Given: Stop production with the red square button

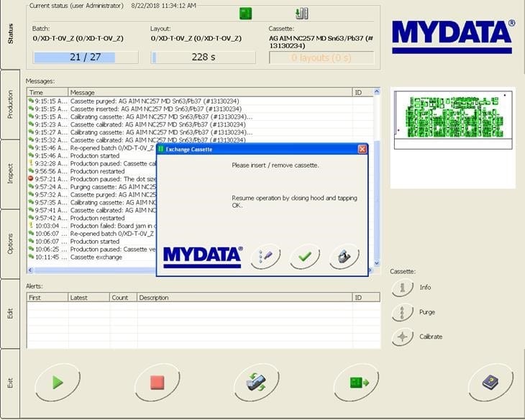Looking at the screenshot, I should pyautogui.click(x=157, y=383).
